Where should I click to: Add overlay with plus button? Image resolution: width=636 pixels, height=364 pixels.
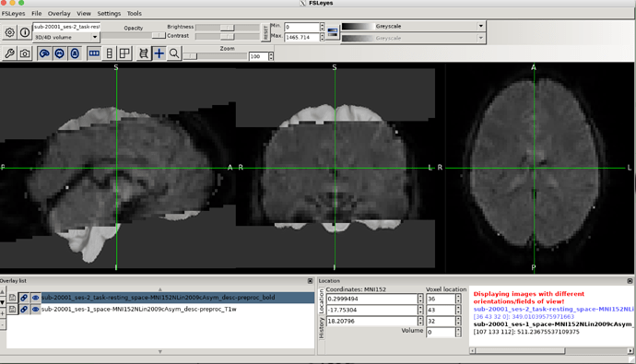[3, 313]
